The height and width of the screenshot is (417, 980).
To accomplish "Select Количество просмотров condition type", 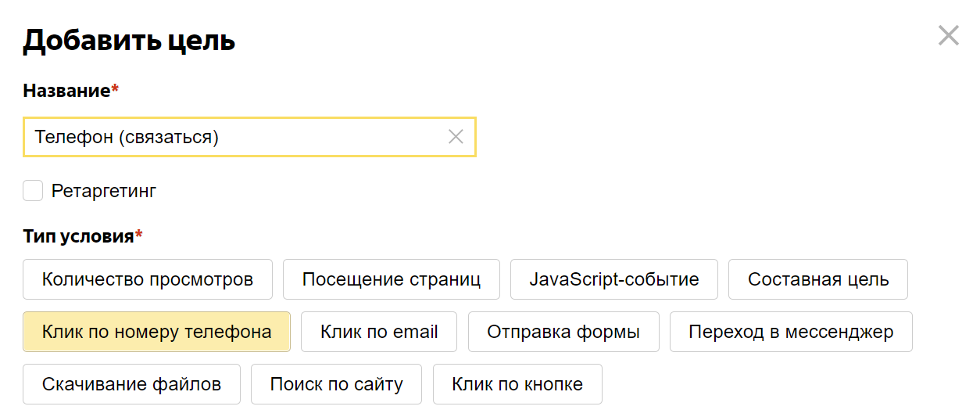I will tap(148, 279).
